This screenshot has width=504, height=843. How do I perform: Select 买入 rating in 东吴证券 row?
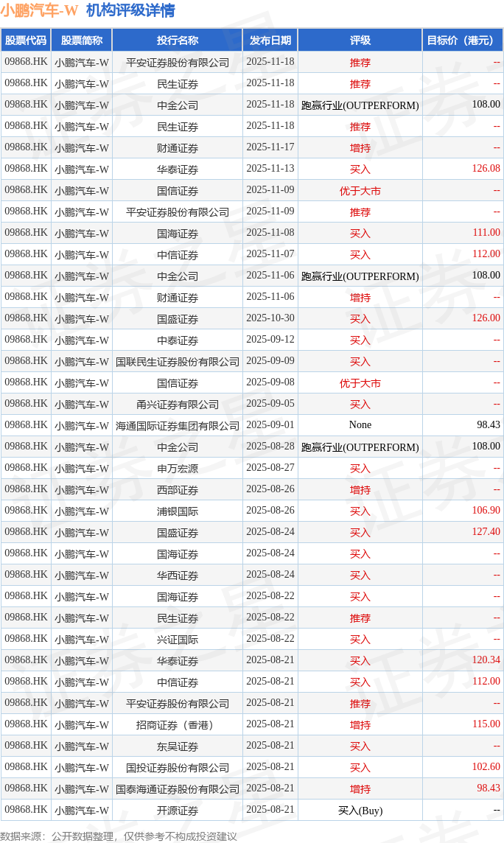tap(360, 746)
